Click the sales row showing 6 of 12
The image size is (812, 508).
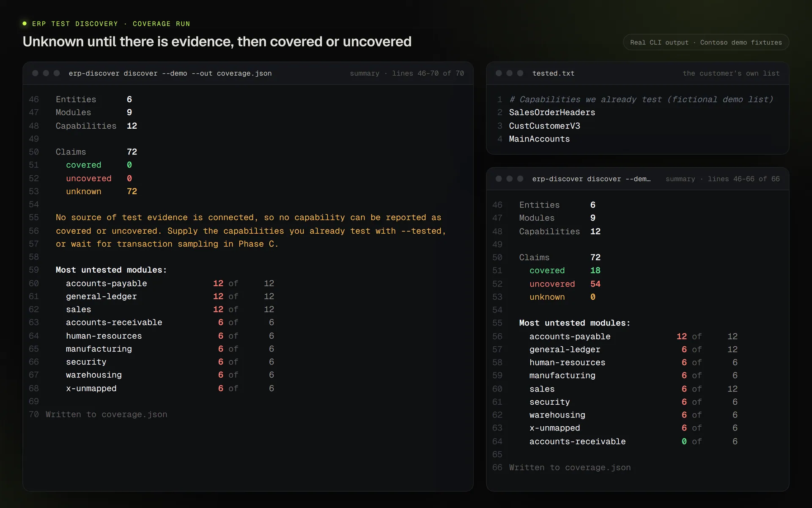(633, 389)
